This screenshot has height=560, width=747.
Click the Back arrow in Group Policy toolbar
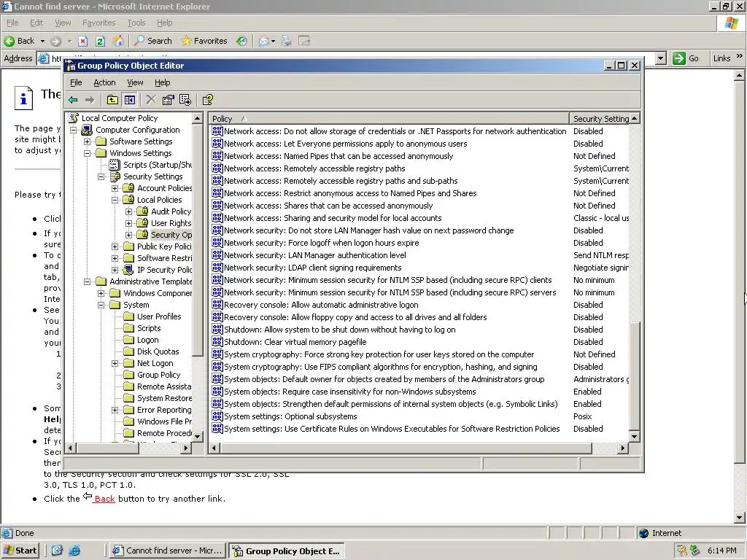(x=73, y=100)
